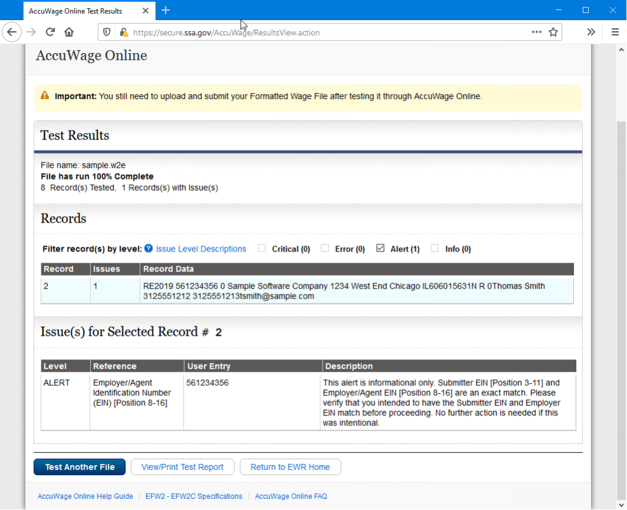The image size is (627, 510).
Task: Go to the browser Home page icon
Action: 69,32
